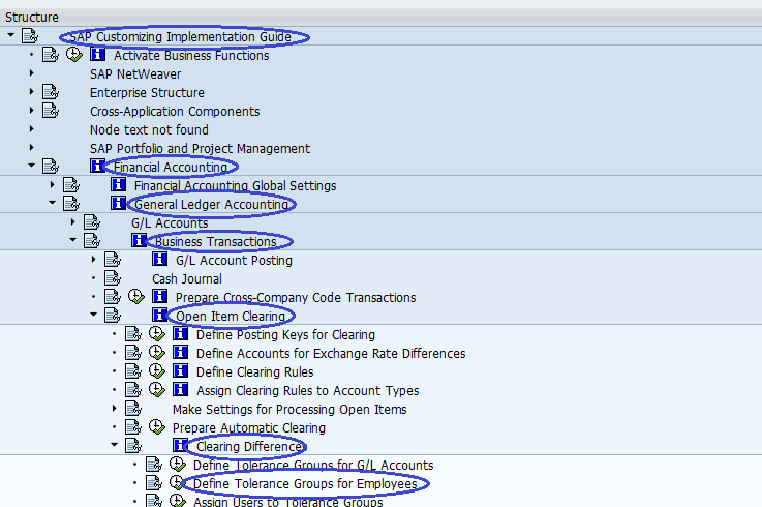
Task: Expand the SAP NetWeaver node
Action: coord(32,73)
